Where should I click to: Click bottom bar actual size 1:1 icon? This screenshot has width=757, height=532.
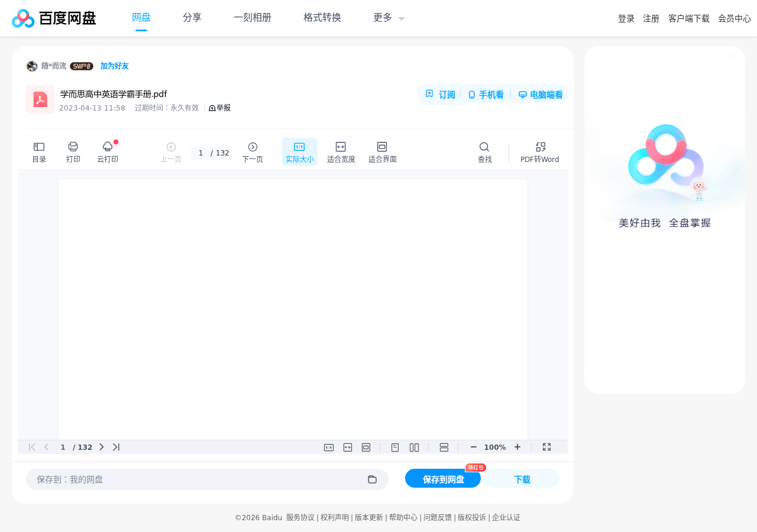point(329,447)
